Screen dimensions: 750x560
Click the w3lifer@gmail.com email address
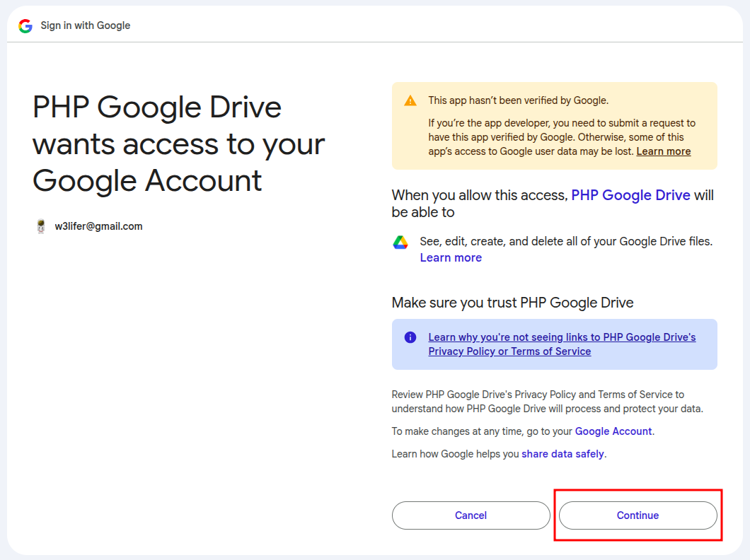click(x=98, y=226)
